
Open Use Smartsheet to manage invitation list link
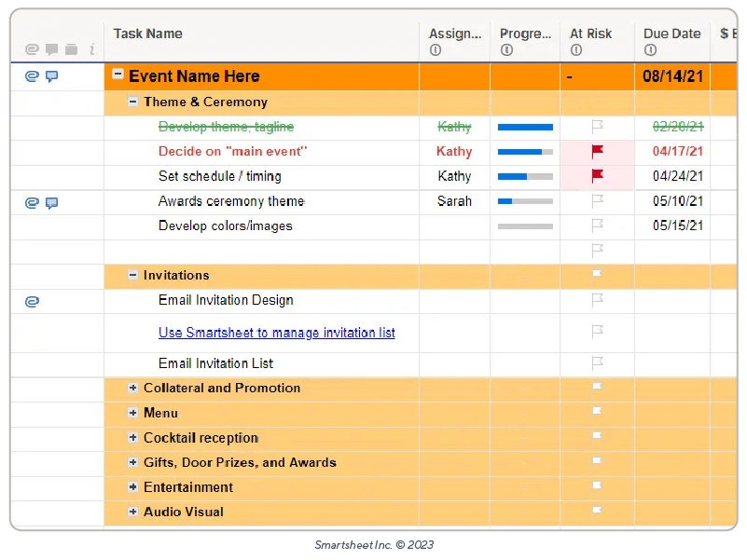pyautogui.click(x=276, y=333)
